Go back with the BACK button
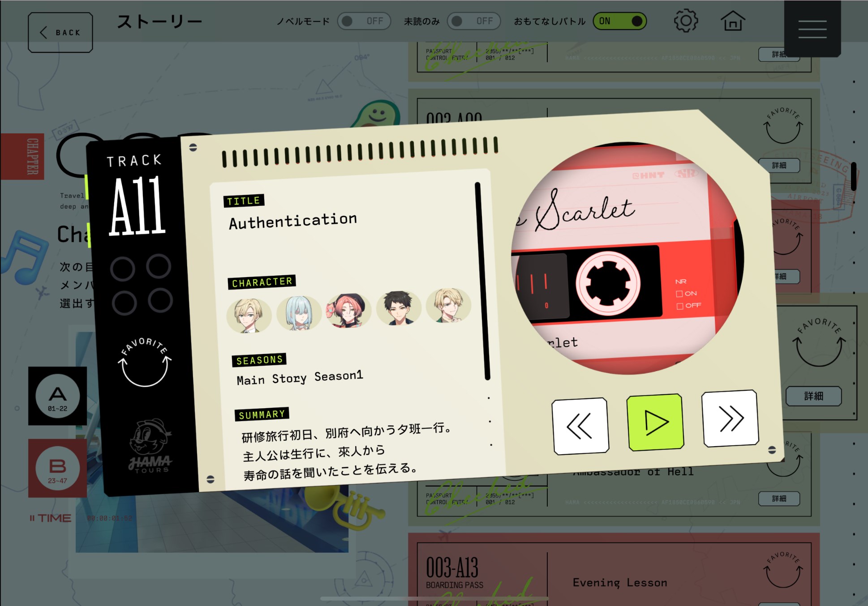This screenshot has height=606, width=868. click(60, 32)
